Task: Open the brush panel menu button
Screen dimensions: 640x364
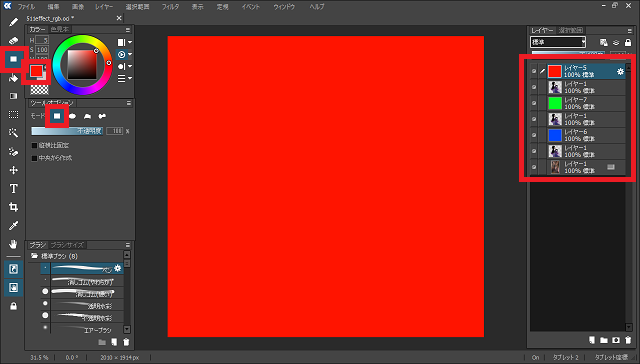Action: pos(128,245)
